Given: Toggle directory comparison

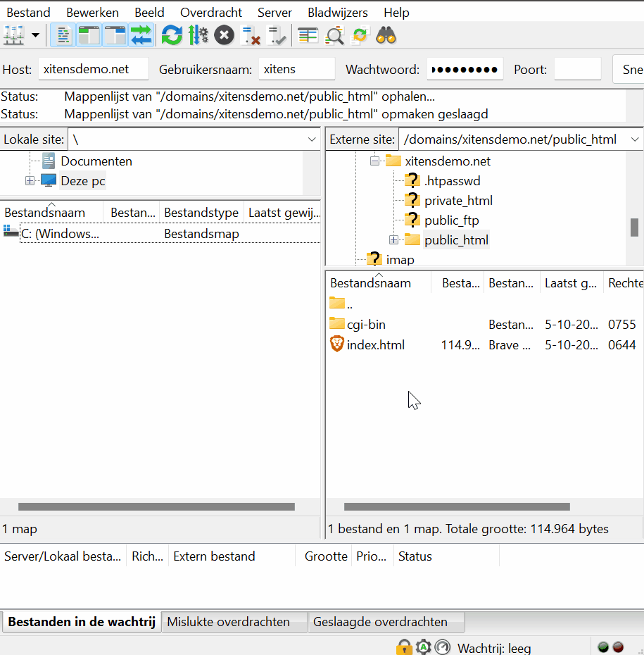Looking at the screenshot, I should (x=334, y=35).
